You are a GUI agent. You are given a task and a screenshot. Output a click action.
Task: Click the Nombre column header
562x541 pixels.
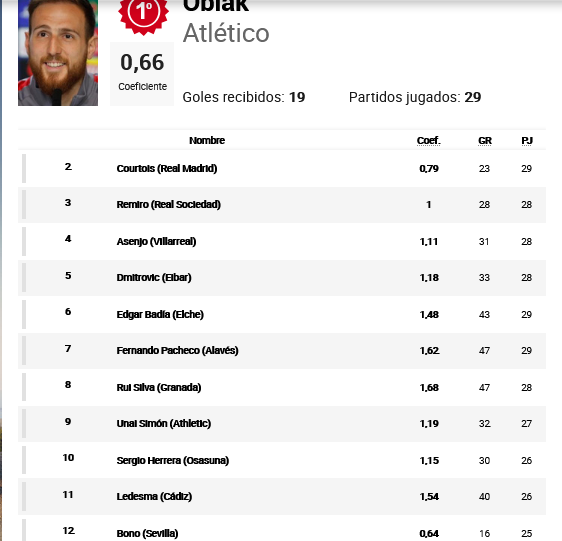[207, 141]
